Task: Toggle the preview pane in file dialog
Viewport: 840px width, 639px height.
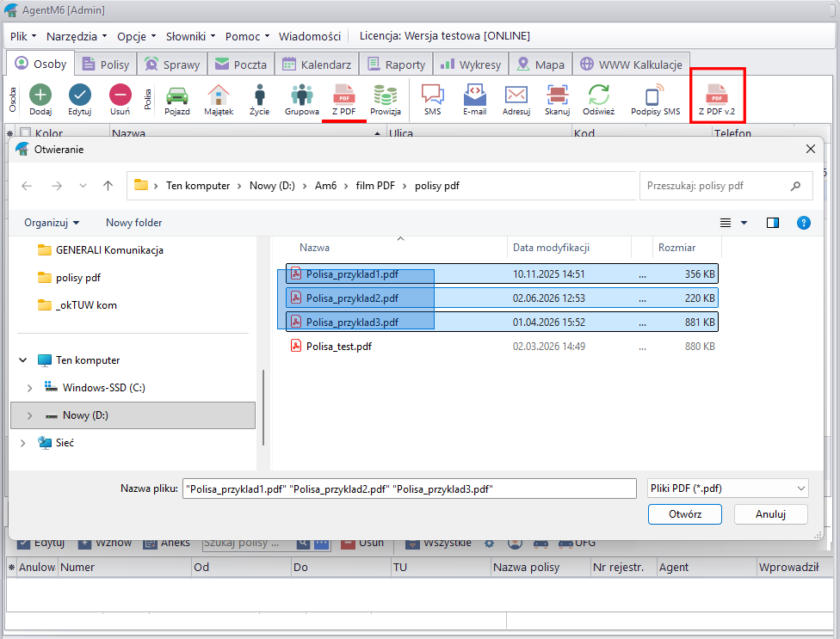Action: click(773, 223)
